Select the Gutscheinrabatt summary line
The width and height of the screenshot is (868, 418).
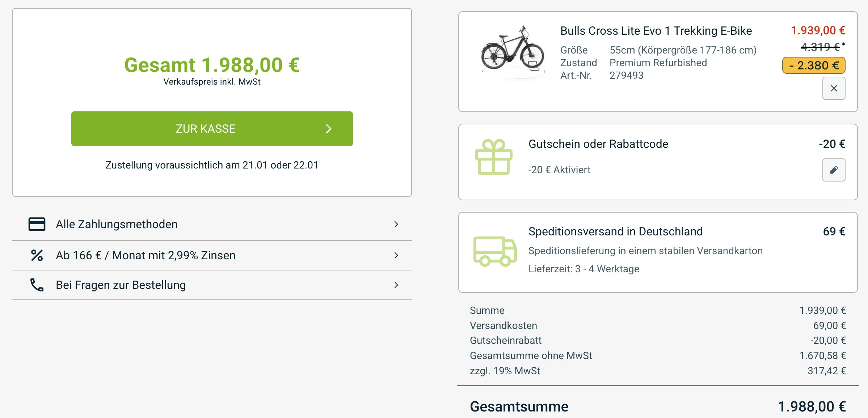(505, 340)
